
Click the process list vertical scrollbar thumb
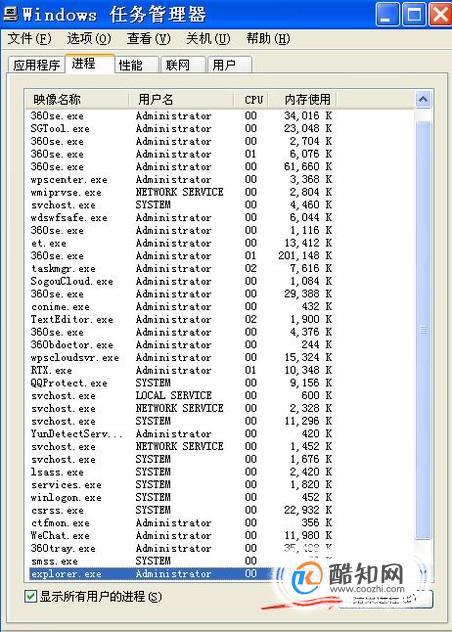[423, 330]
